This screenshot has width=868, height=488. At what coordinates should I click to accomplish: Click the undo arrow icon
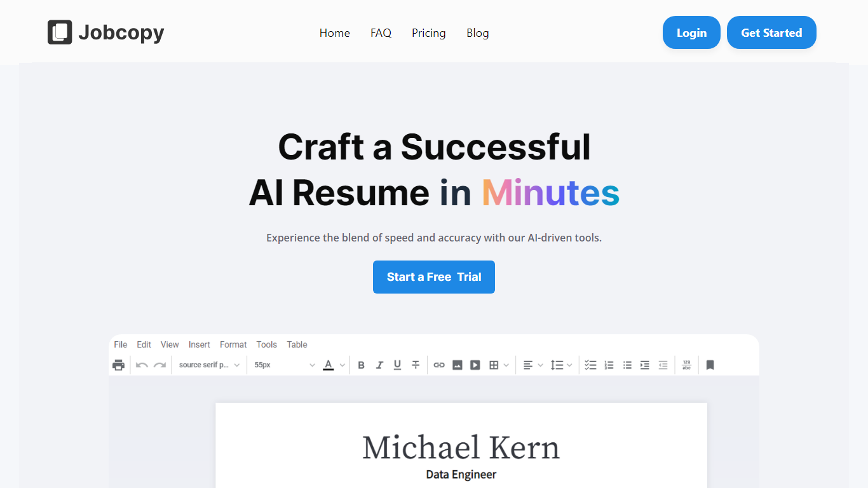(x=142, y=365)
